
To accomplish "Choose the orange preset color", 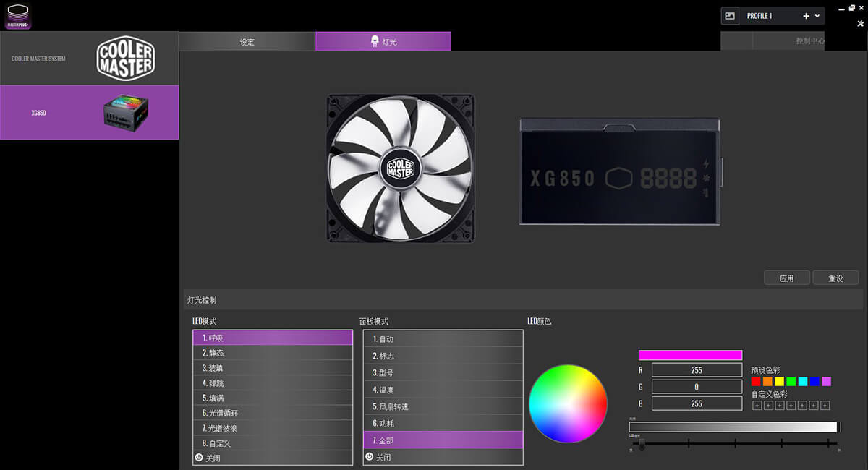I will pyautogui.click(x=767, y=381).
